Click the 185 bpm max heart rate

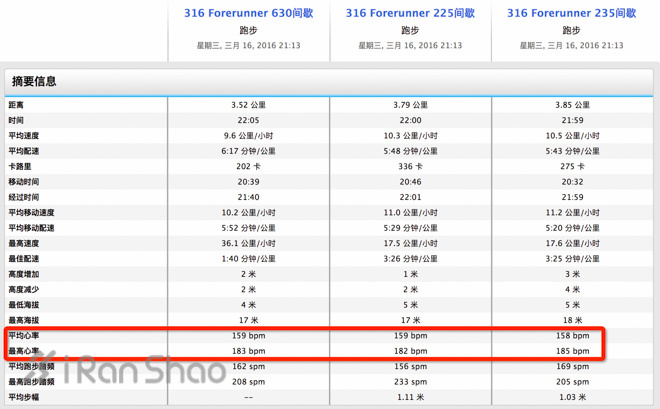[572, 351]
